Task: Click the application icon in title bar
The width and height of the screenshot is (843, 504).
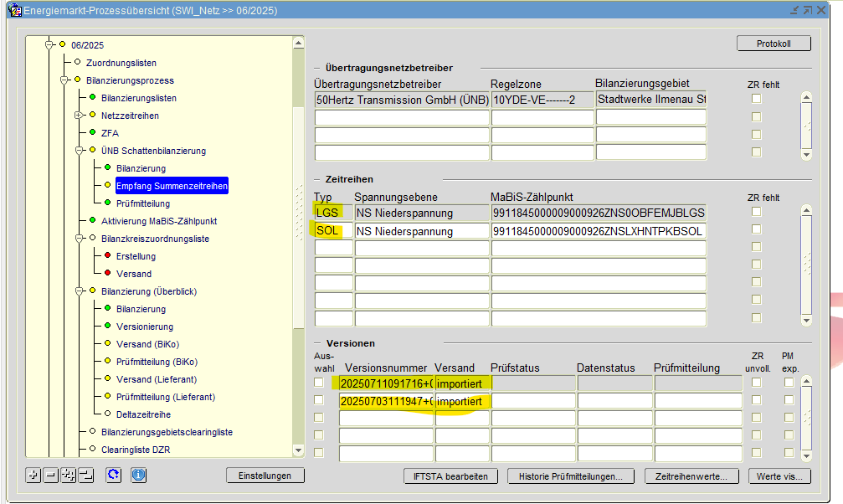Action: coord(14,10)
